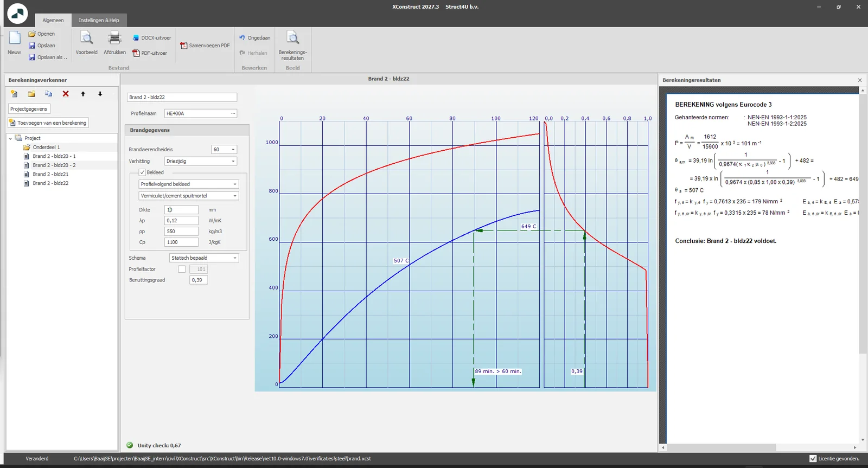
Task: Choose Opslaan als to save as
Action: [48, 57]
